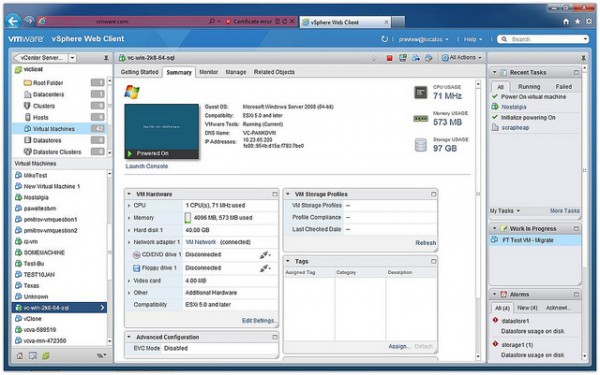Maximize the Tags panel
600x375 pixels.
(x=433, y=261)
